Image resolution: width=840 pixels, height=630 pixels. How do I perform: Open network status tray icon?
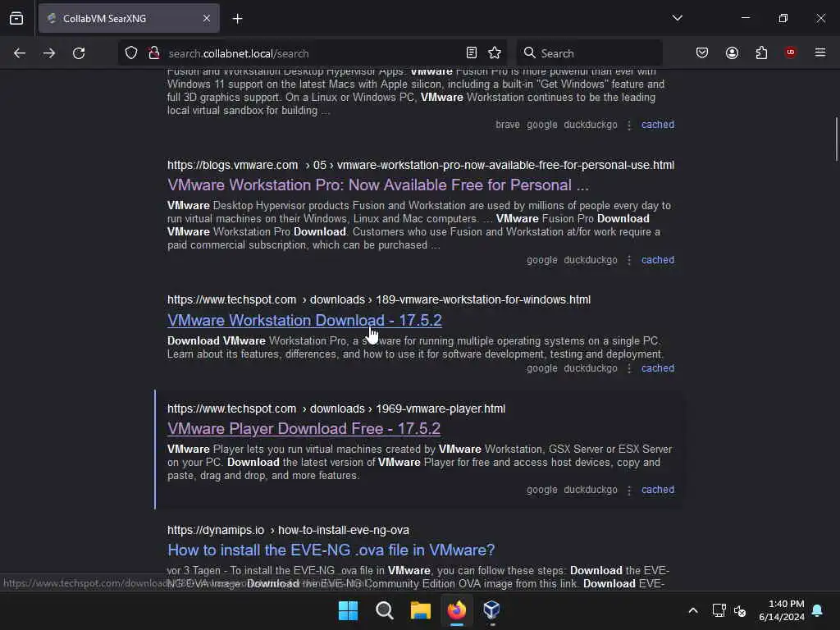click(719, 610)
